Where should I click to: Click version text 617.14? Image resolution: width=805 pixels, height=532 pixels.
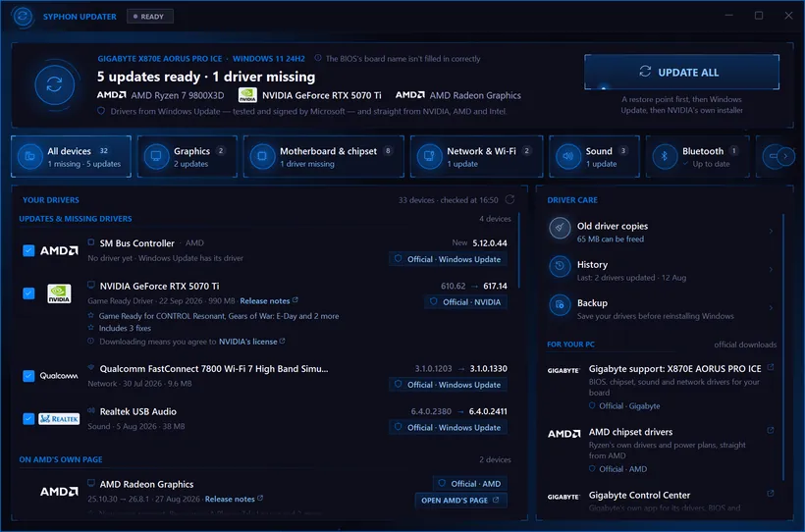click(x=495, y=286)
